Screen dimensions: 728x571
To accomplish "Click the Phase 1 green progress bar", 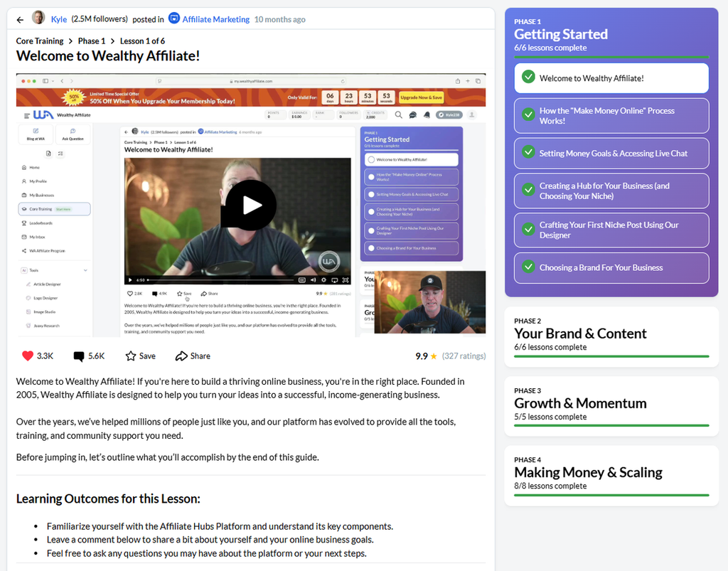I will [x=611, y=57].
